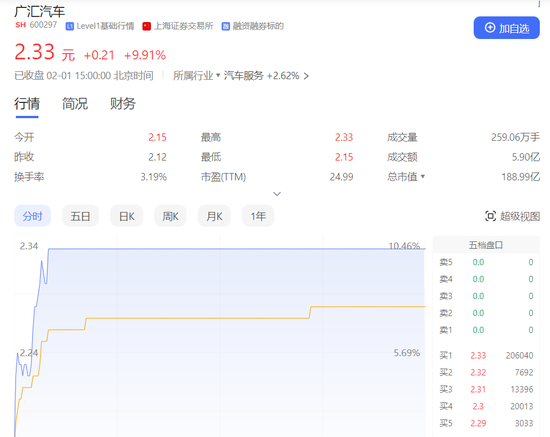Click the 卖1 price 0.0

tap(478, 330)
